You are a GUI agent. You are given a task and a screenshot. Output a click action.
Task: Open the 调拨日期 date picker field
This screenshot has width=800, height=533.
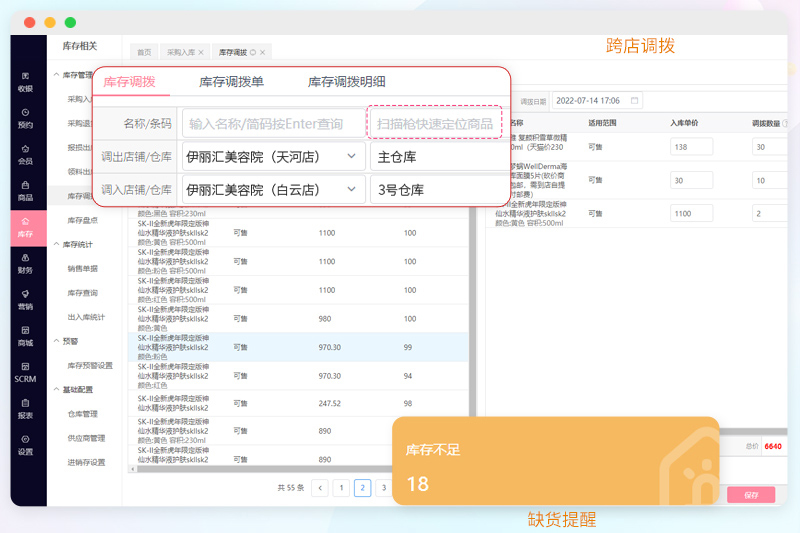click(597, 101)
